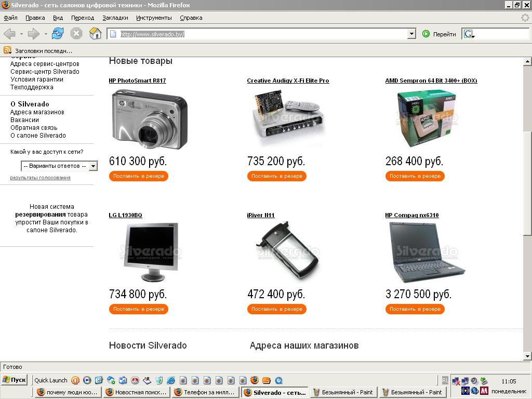
Task: Click the red McAfee M tray icon
Action: tap(484, 391)
